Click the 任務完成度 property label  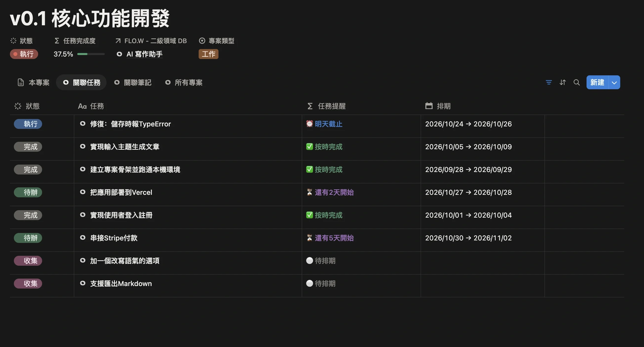[75, 41]
